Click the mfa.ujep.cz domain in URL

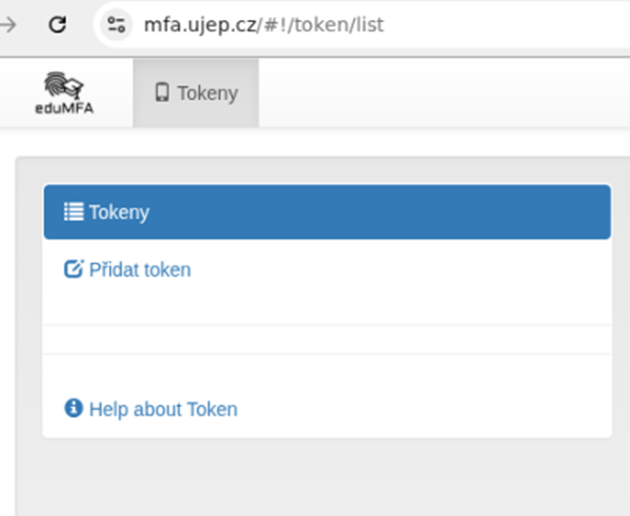[x=200, y=25]
